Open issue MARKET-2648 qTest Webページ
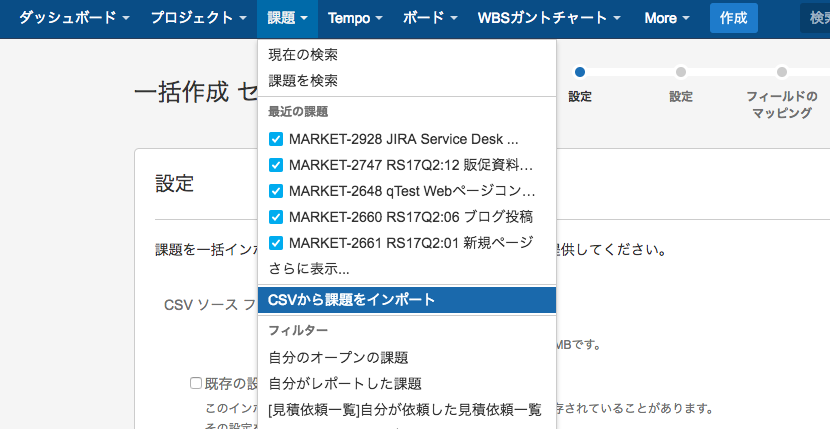830x429 pixels. point(407,191)
